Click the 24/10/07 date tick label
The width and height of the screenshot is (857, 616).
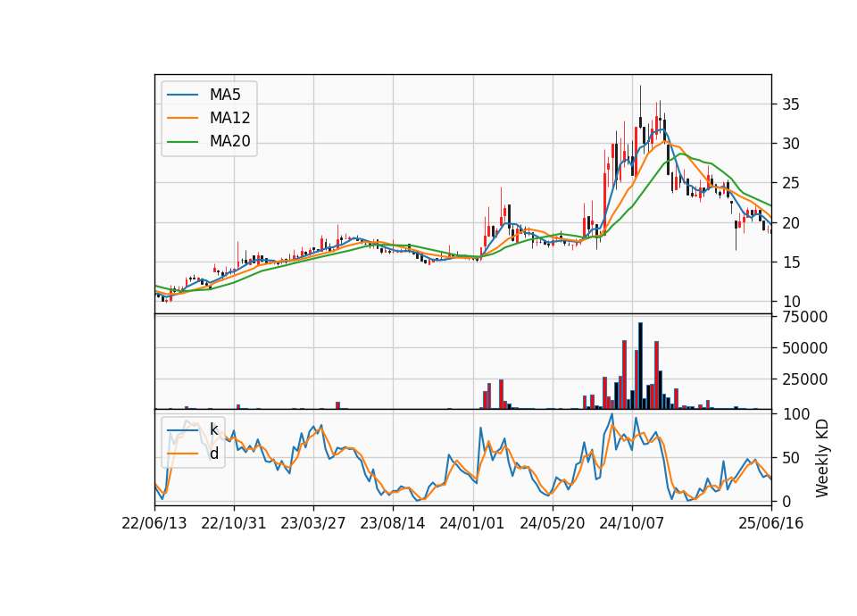pyautogui.click(x=632, y=523)
